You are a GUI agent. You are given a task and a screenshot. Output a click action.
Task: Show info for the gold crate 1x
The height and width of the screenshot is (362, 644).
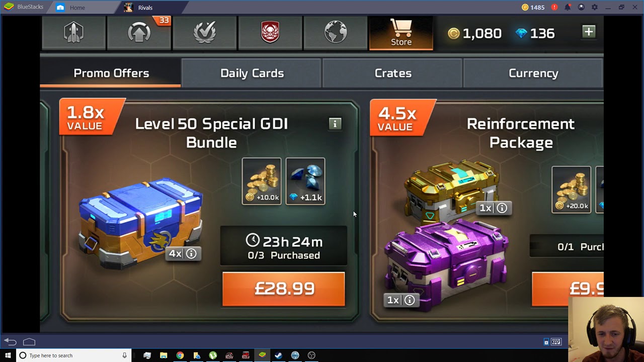point(502,208)
